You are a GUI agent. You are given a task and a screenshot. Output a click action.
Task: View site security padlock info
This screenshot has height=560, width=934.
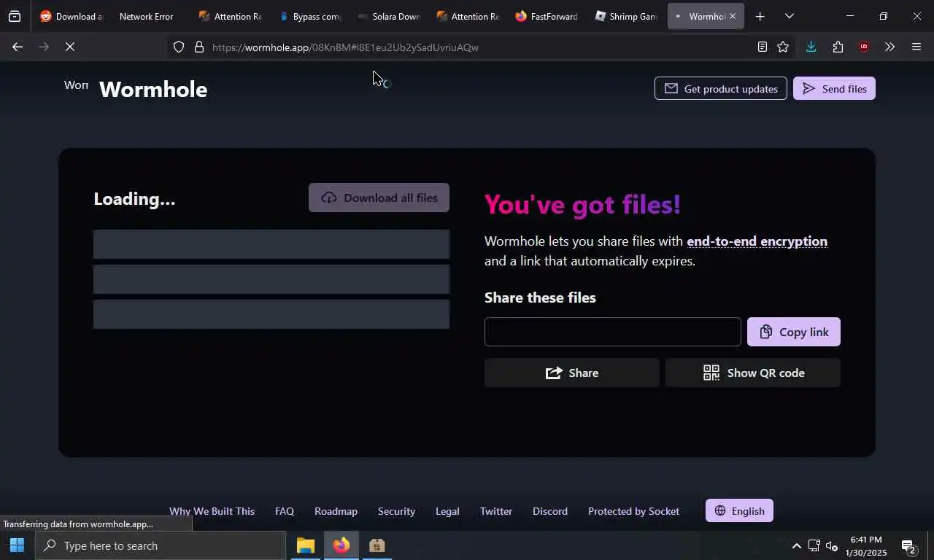point(198,47)
